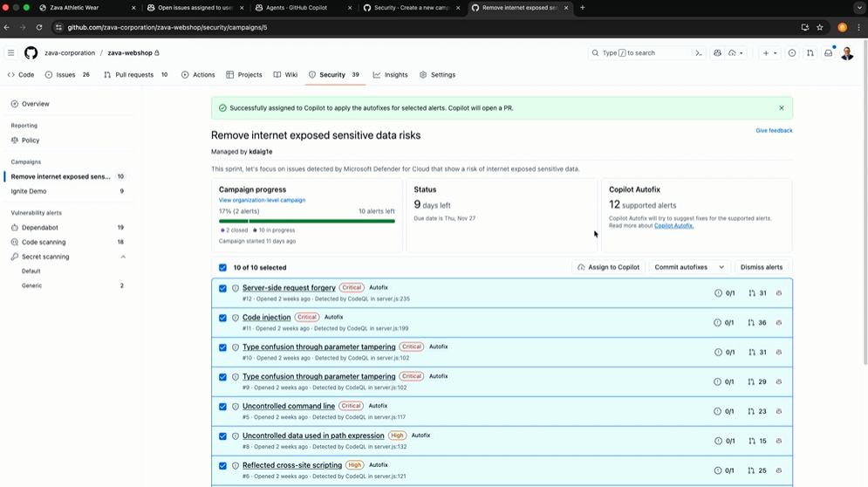Image resolution: width=868 pixels, height=487 pixels.
Task: Uncheck the select-all 10 of 10 checkbox
Action: click(222, 268)
